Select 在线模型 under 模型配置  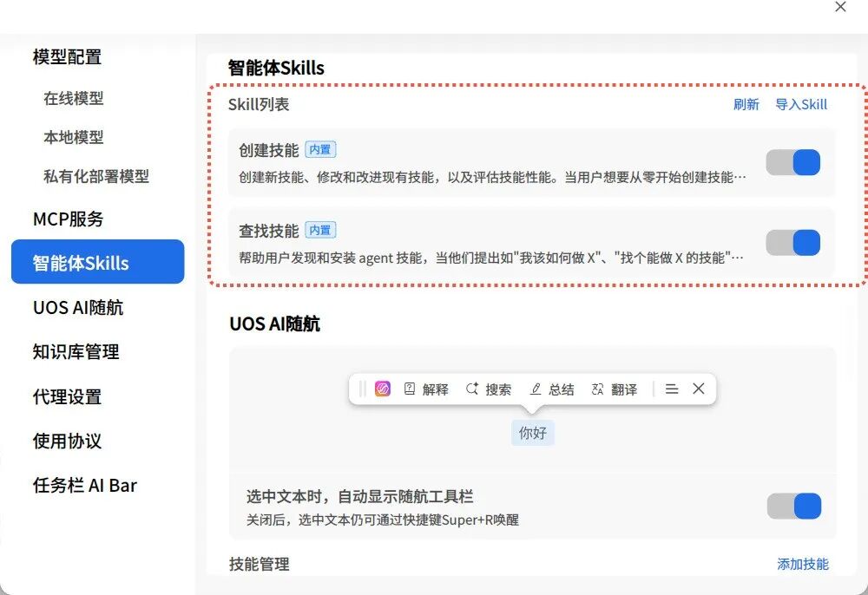[x=74, y=99]
